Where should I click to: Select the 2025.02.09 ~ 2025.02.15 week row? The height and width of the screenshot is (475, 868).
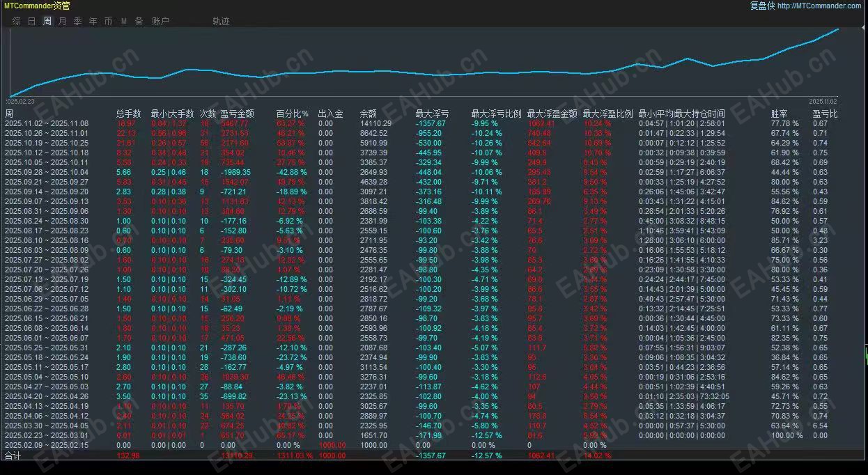(434, 445)
